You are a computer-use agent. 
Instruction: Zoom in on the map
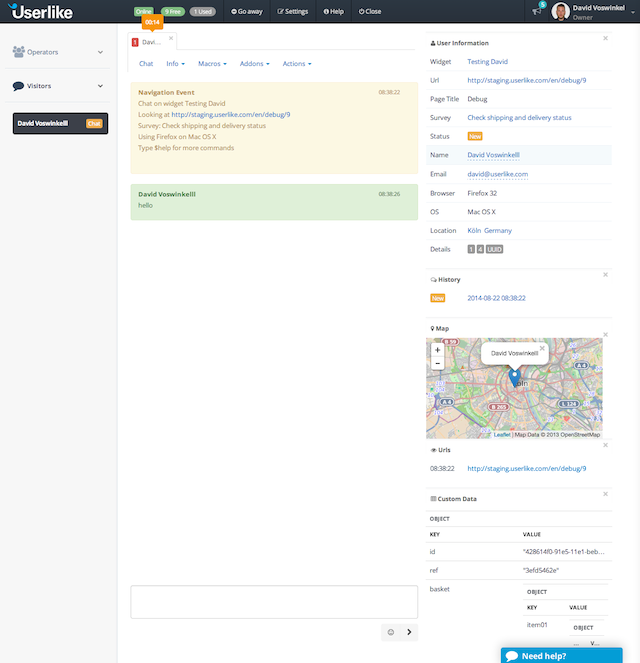438,350
